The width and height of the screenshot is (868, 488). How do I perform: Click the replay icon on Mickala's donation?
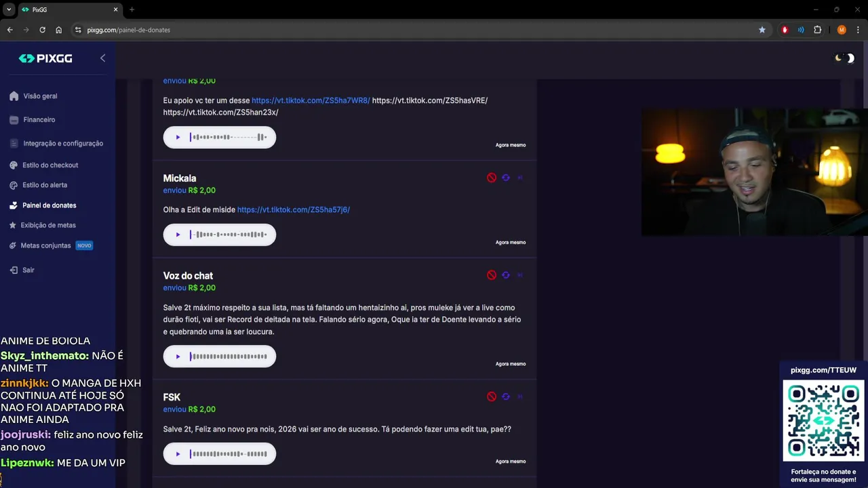click(x=506, y=178)
